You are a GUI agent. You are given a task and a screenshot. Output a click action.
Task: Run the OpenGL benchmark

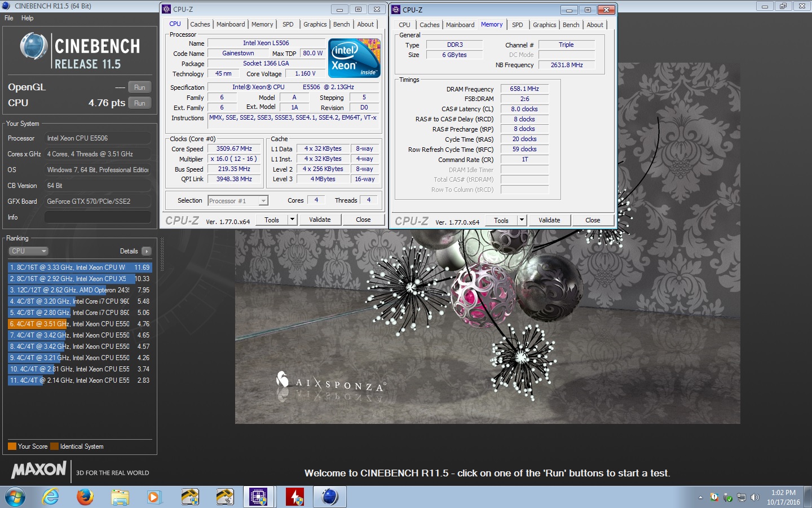click(140, 87)
